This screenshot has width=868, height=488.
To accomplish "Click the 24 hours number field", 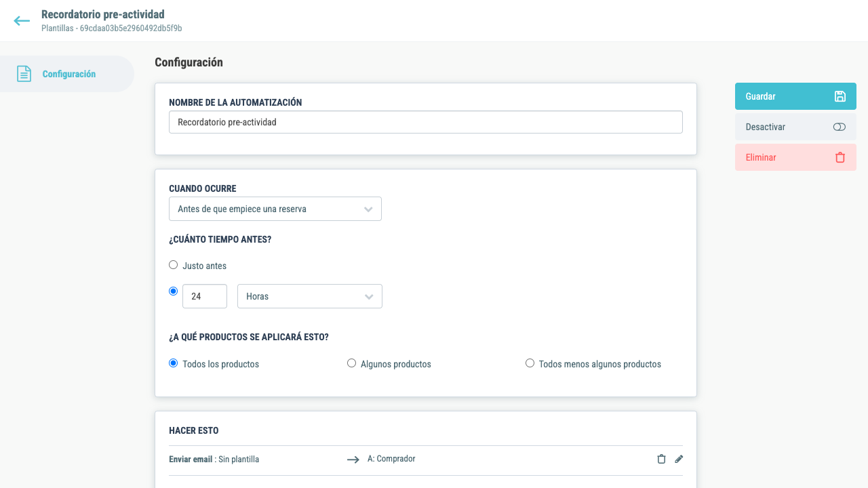I will click(205, 296).
